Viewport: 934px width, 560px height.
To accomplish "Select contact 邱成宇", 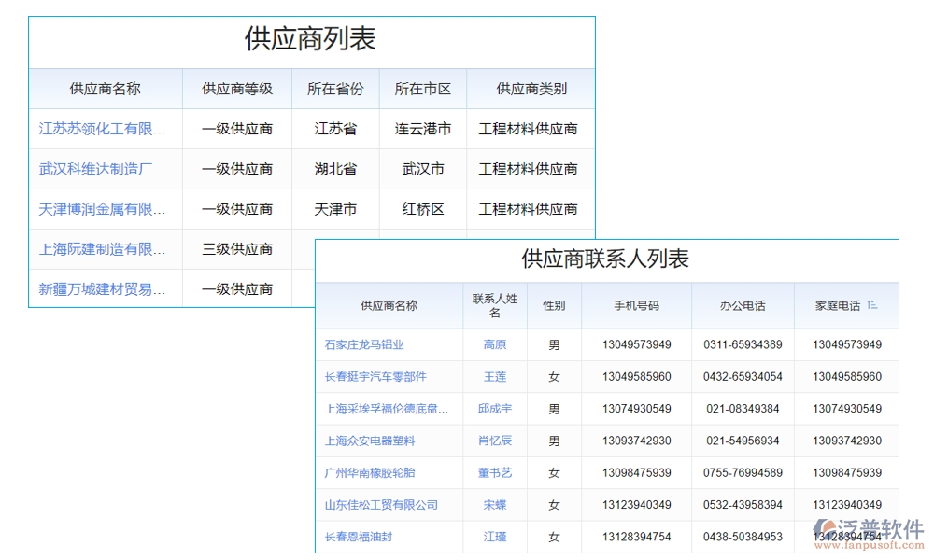I will (495, 409).
